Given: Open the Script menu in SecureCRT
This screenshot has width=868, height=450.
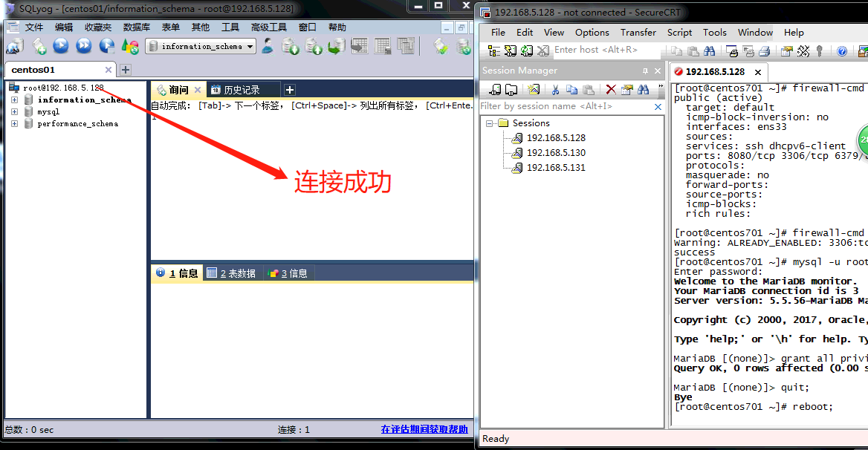Looking at the screenshot, I should 679,33.
